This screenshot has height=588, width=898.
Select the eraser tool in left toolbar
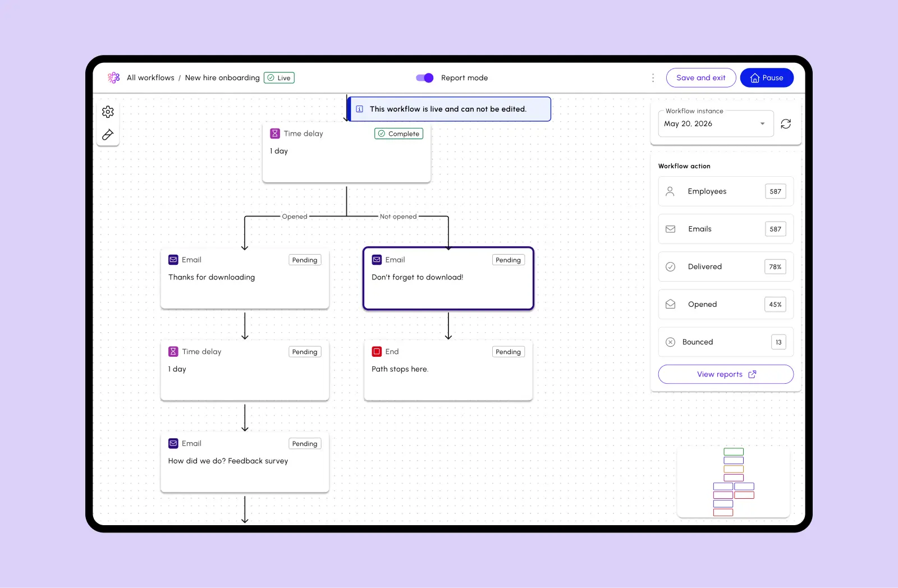coord(108,135)
